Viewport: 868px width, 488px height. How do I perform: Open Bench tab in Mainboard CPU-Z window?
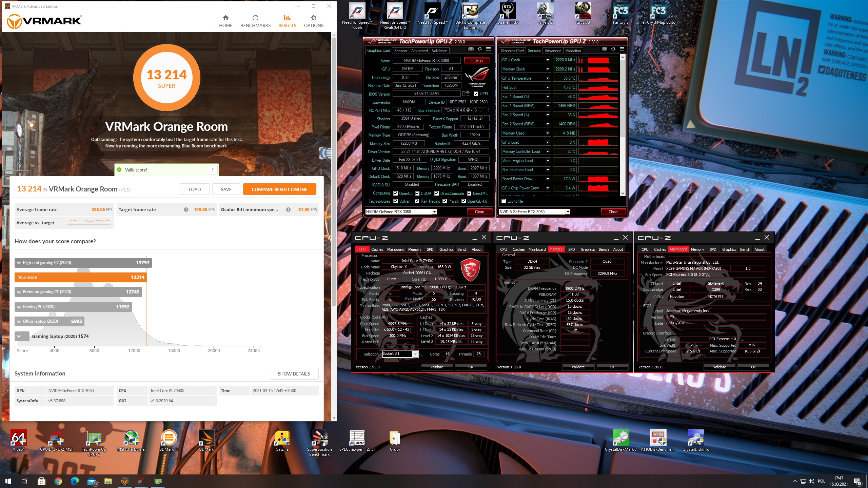pos(745,249)
